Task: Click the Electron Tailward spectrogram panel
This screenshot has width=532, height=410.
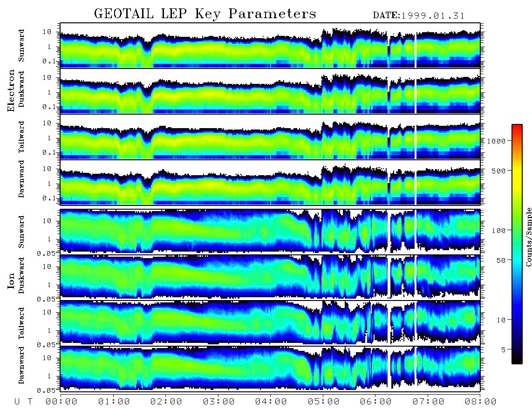Action: (x=270, y=137)
